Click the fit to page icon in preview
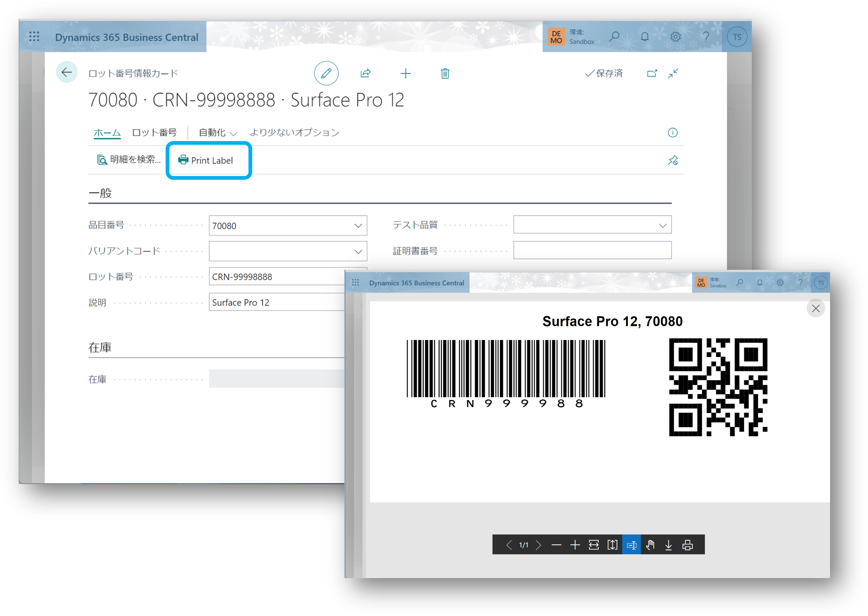Viewport: 868px width, 616px height. pos(612,545)
